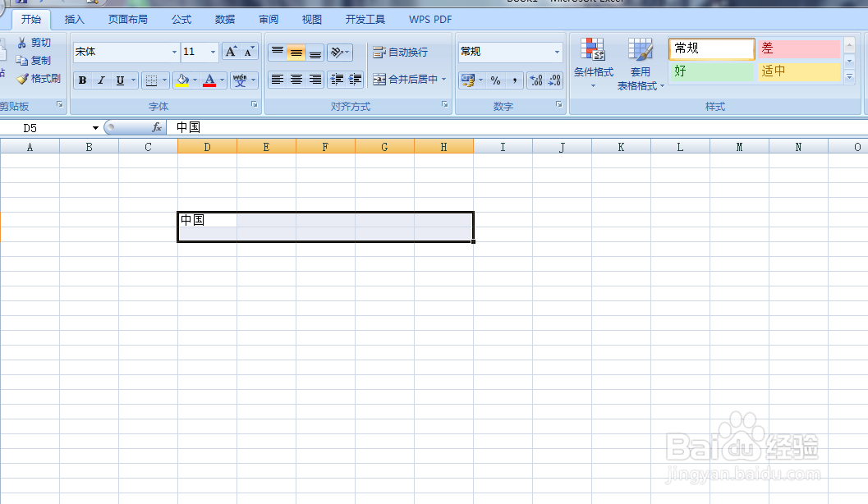Screen dimensions: 868x504
Task: Toggle middle vertical alignment
Action: tap(296, 52)
